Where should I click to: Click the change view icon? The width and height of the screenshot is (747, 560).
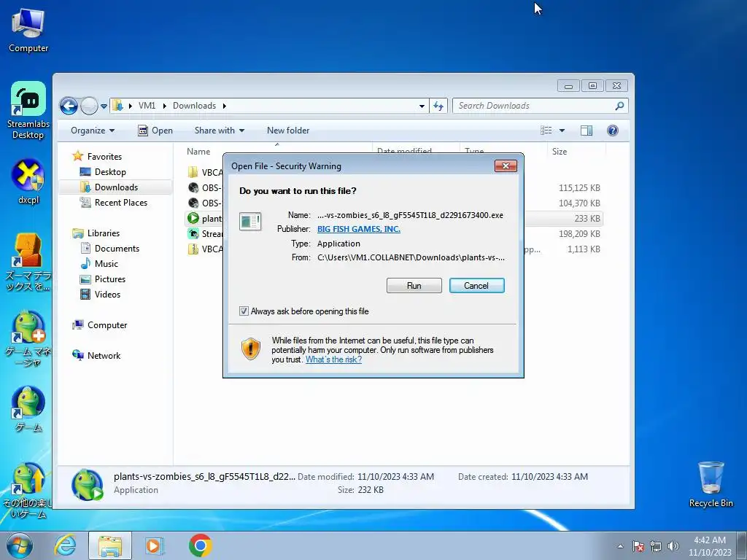[546, 131]
